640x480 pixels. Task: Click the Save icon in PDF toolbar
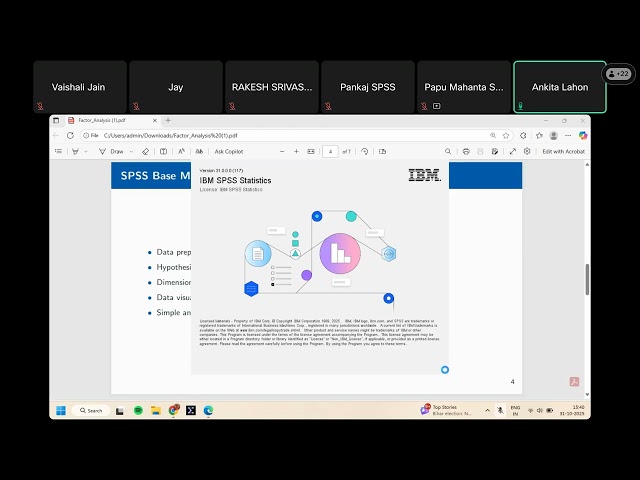click(x=480, y=151)
